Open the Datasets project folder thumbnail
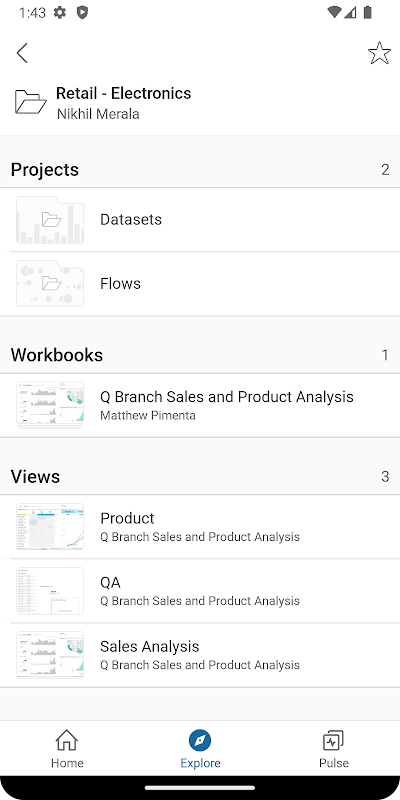The image size is (400, 800). (50, 220)
